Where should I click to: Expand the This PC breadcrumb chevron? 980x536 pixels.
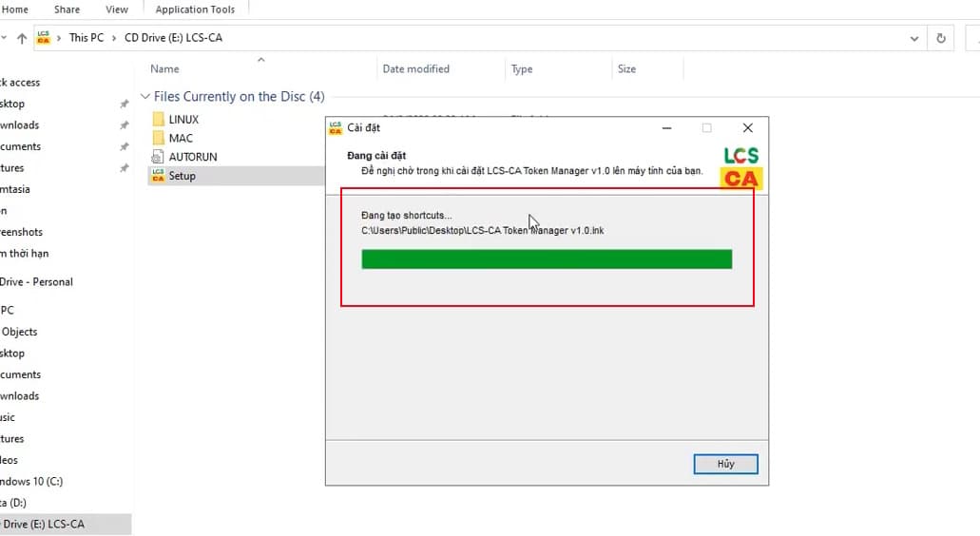(114, 38)
